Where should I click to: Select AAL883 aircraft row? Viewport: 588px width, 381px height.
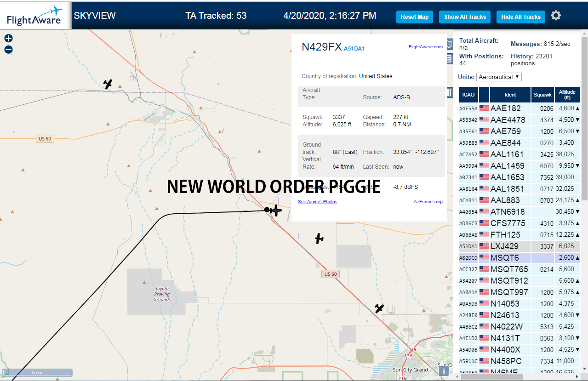coord(519,200)
